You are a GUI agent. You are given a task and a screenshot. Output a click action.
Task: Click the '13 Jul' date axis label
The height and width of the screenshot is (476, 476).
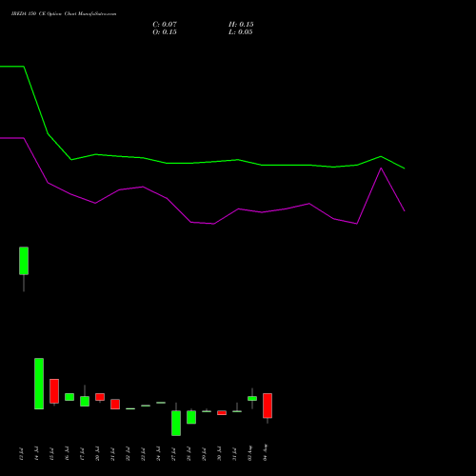tap(21, 454)
